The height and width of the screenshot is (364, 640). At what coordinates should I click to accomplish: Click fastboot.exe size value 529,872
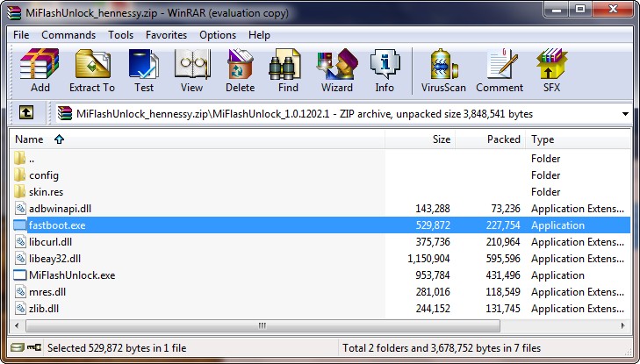(x=433, y=225)
